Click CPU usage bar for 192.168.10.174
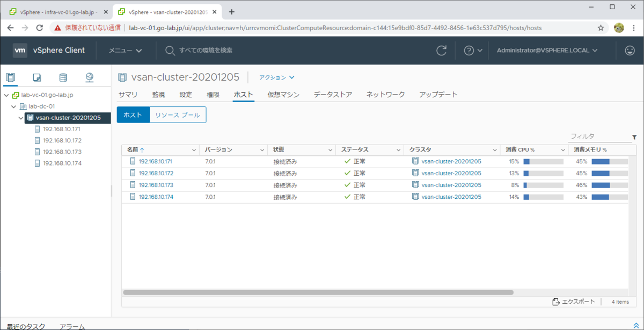 coord(543,197)
